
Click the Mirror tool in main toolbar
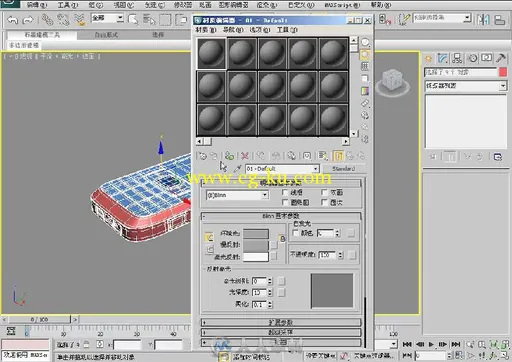click(x=483, y=20)
